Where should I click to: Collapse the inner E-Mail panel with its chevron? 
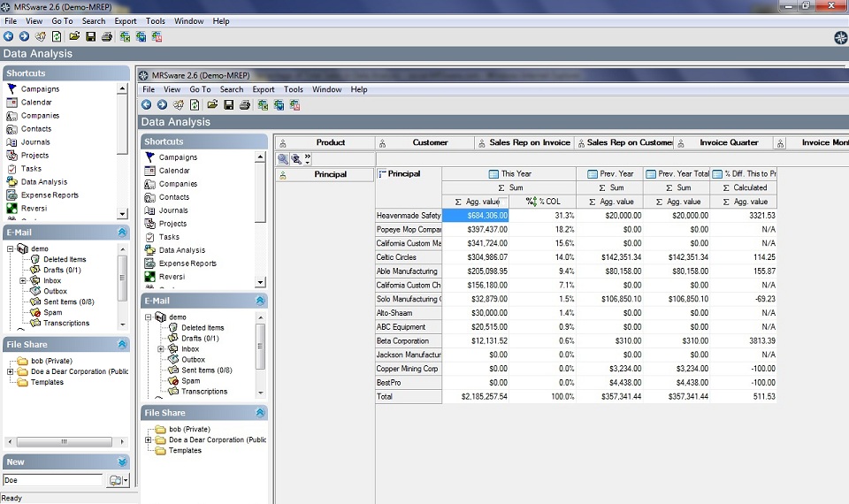coord(260,301)
